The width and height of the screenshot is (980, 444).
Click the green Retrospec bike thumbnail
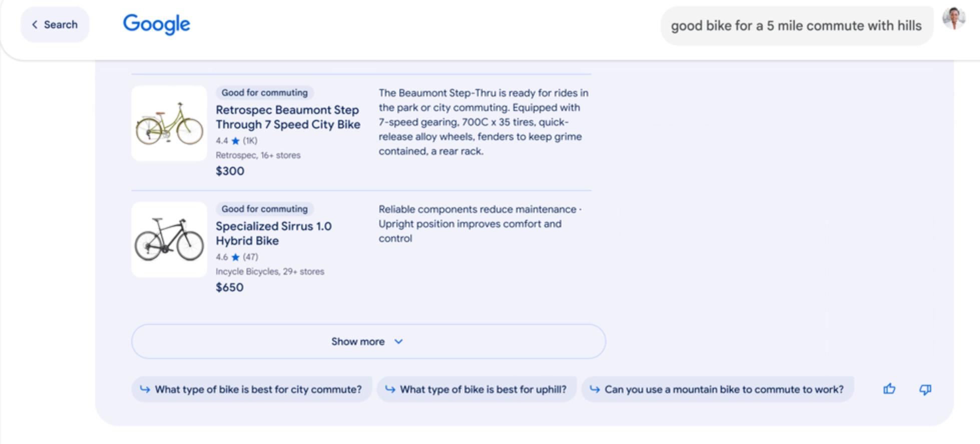click(169, 123)
